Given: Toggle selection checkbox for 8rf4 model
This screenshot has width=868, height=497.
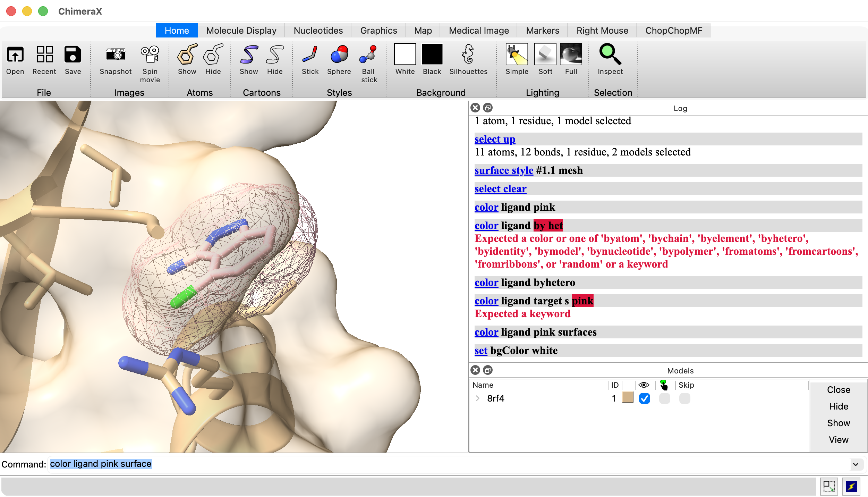Looking at the screenshot, I should click(664, 398).
